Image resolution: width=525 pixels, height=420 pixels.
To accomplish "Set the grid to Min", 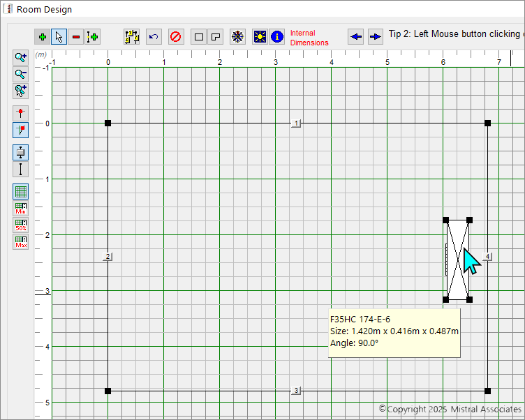I will [21, 208].
